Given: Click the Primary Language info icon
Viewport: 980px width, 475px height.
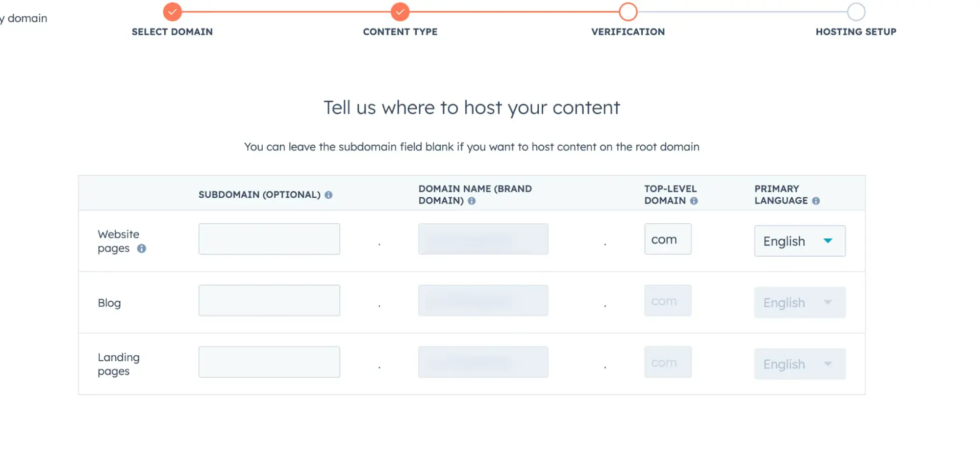Looking at the screenshot, I should pyautogui.click(x=816, y=201).
